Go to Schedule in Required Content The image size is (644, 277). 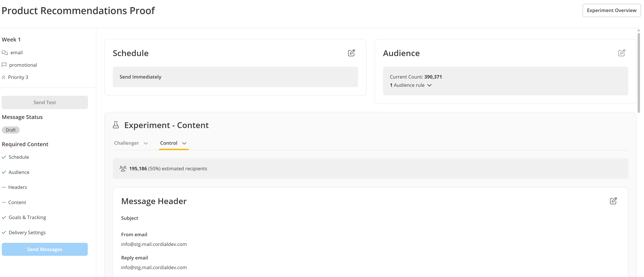click(x=19, y=157)
